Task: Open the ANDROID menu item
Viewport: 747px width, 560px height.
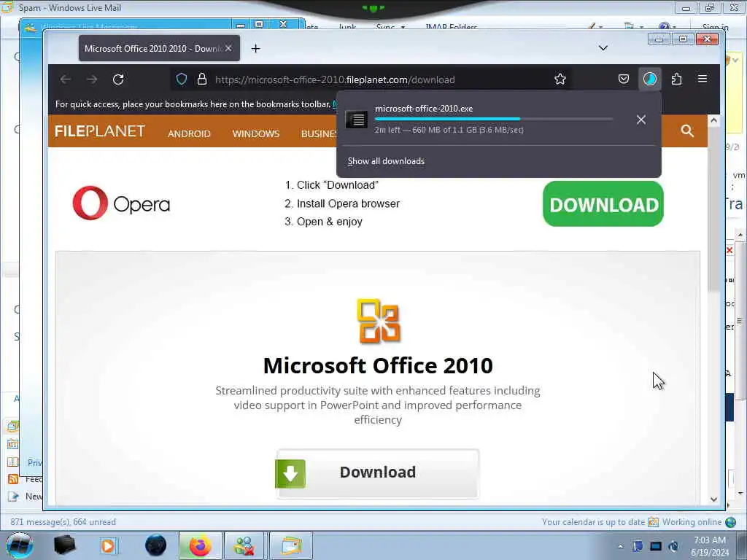Action: [189, 134]
